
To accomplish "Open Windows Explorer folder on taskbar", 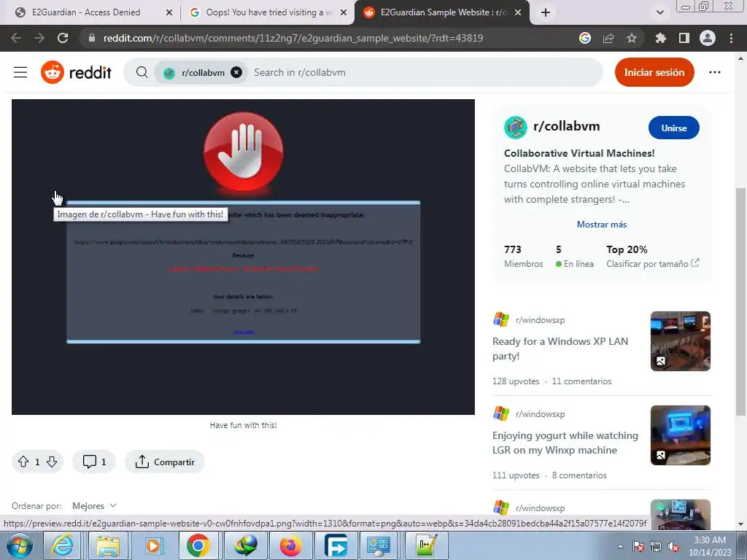I will coord(108,545).
